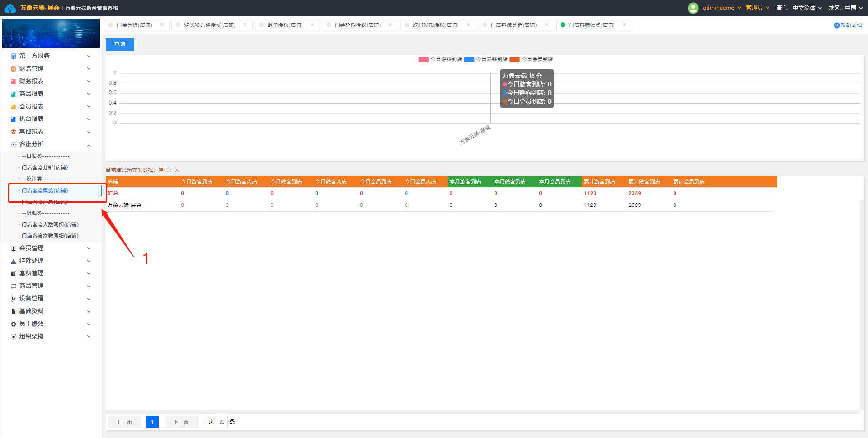Click the 设备管理 sidebar icon
The width and height of the screenshot is (868, 438).
point(14,299)
